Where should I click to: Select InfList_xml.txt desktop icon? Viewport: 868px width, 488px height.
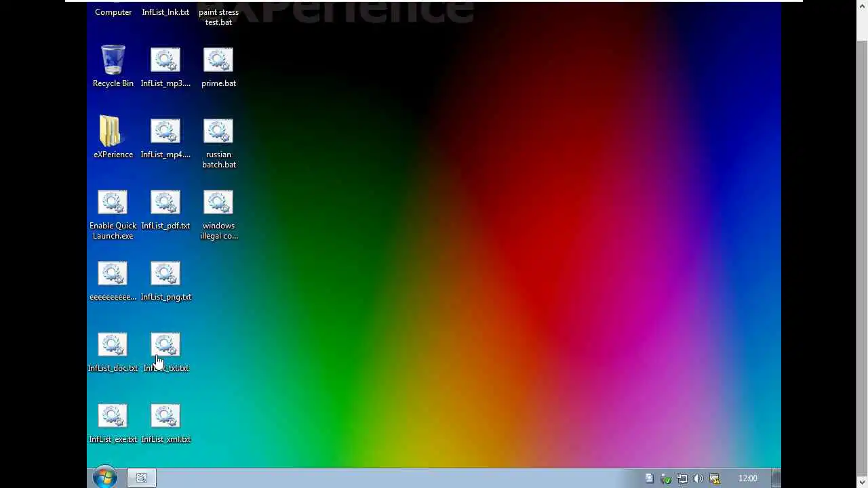(x=165, y=424)
